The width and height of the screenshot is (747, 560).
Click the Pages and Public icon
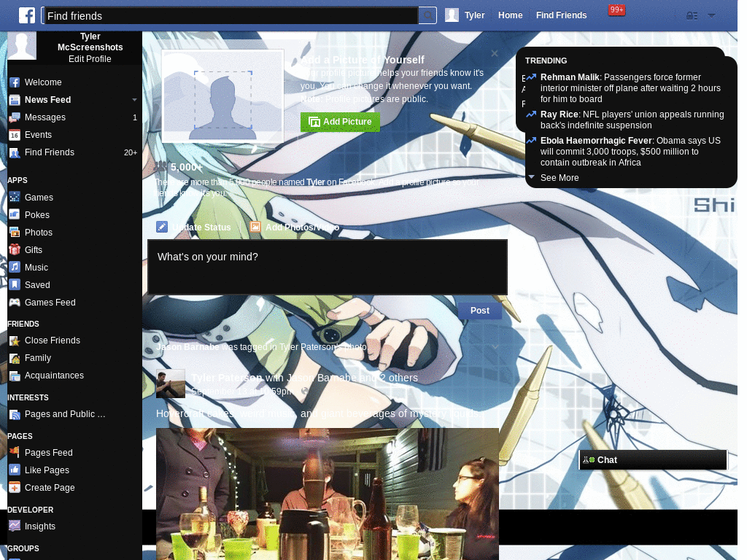(x=15, y=415)
